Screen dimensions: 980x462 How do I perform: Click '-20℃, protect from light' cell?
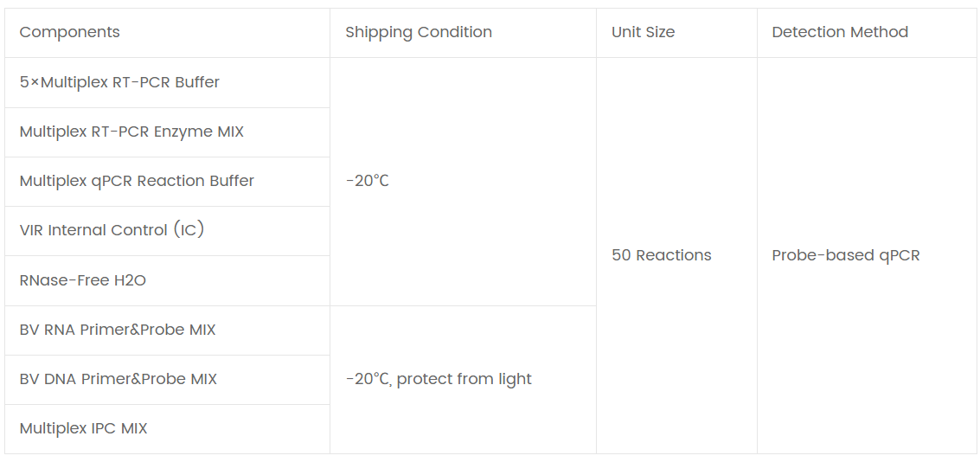(439, 379)
